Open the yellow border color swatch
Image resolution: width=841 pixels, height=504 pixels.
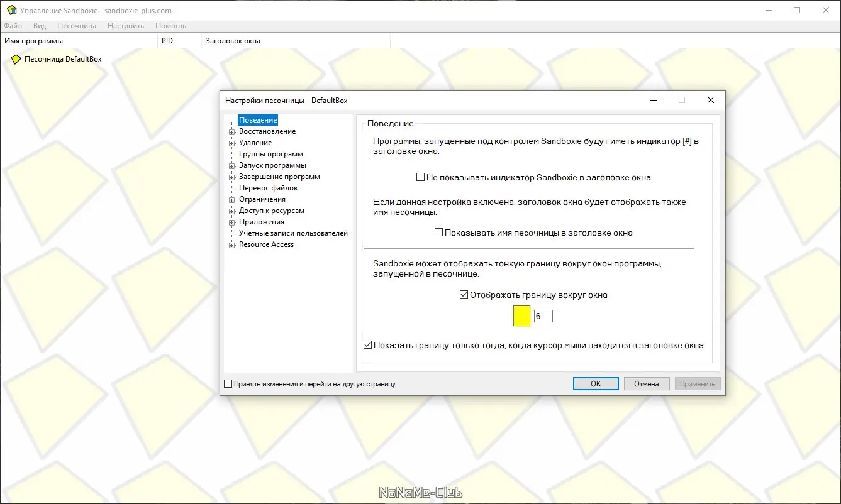pos(521,315)
